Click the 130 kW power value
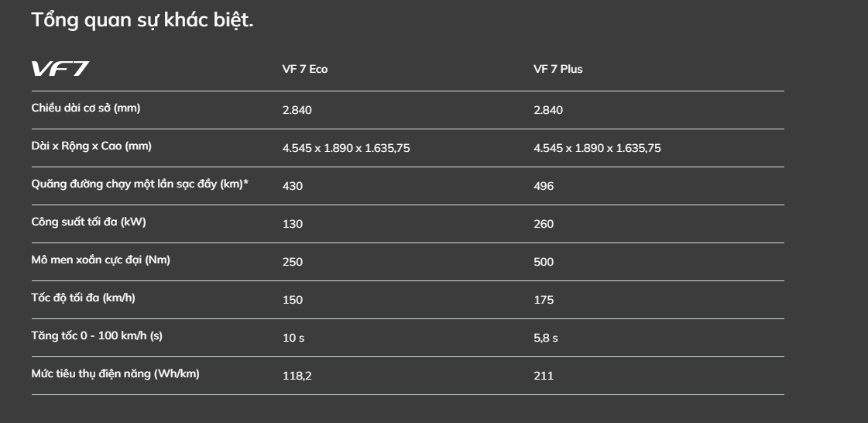The height and width of the screenshot is (423, 868). [292, 224]
